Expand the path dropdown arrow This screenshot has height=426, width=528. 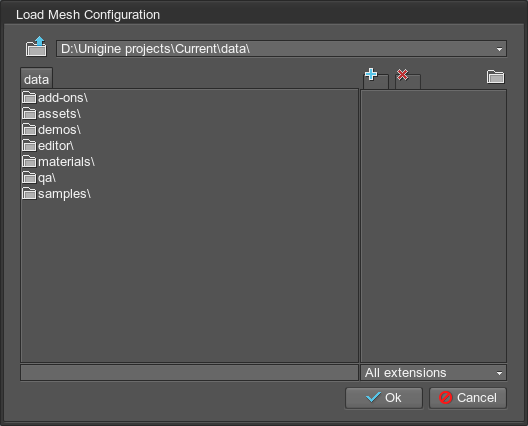499,49
